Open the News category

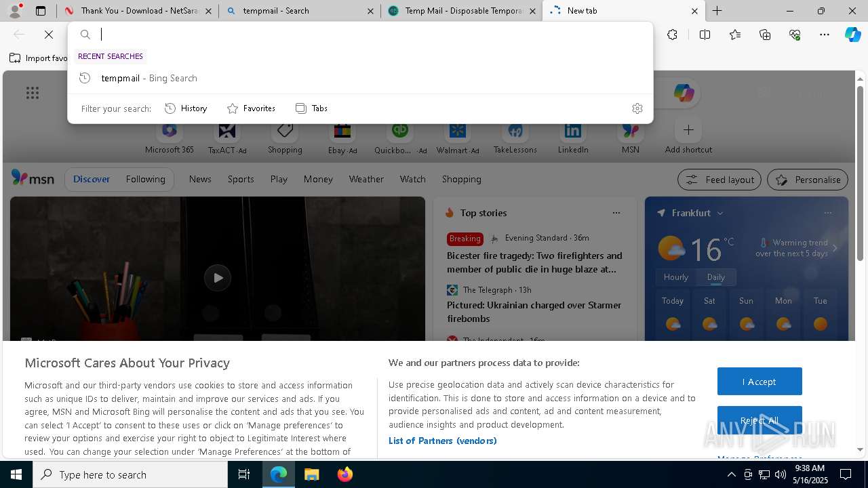(200, 180)
